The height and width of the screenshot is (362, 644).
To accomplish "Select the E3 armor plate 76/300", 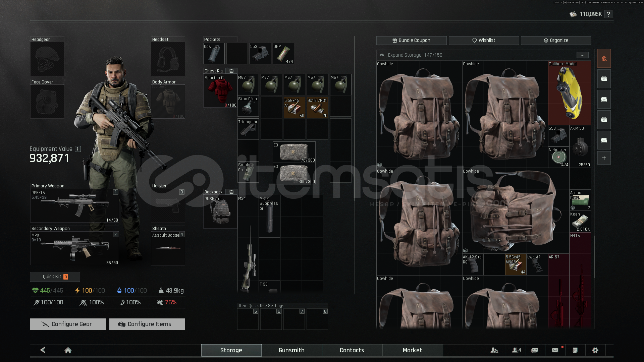I will [294, 152].
